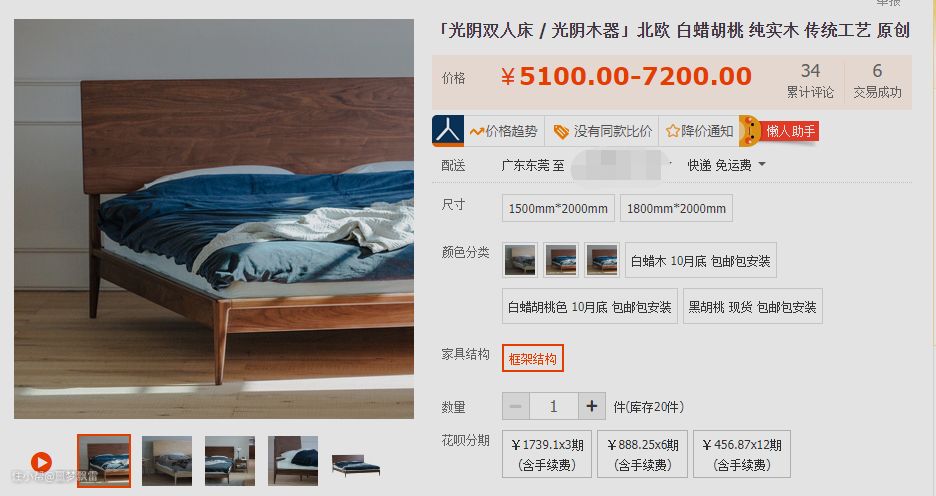Pick the 黑胡桃 现货 包邮包安装 option
The width and height of the screenshot is (936, 496).
(x=753, y=307)
